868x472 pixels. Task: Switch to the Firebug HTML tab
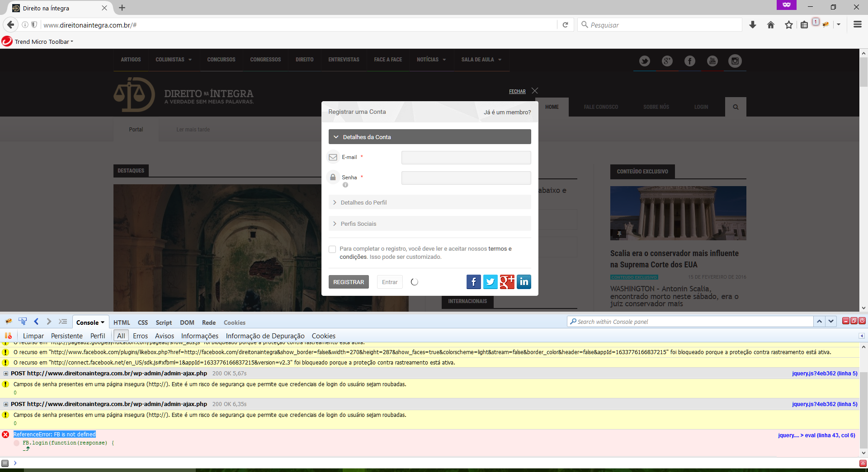[x=122, y=322]
